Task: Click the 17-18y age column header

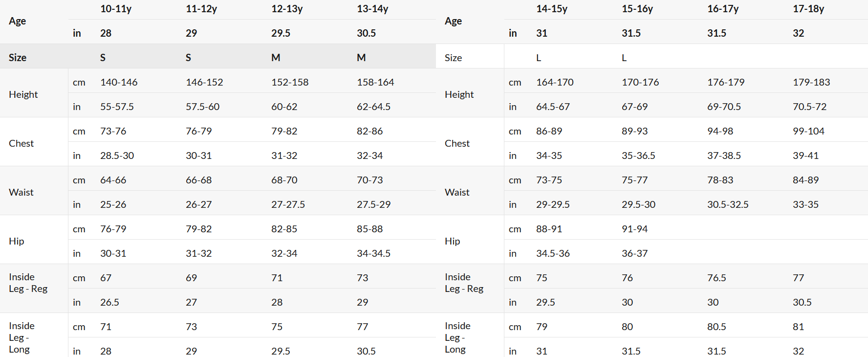Action: tap(808, 9)
